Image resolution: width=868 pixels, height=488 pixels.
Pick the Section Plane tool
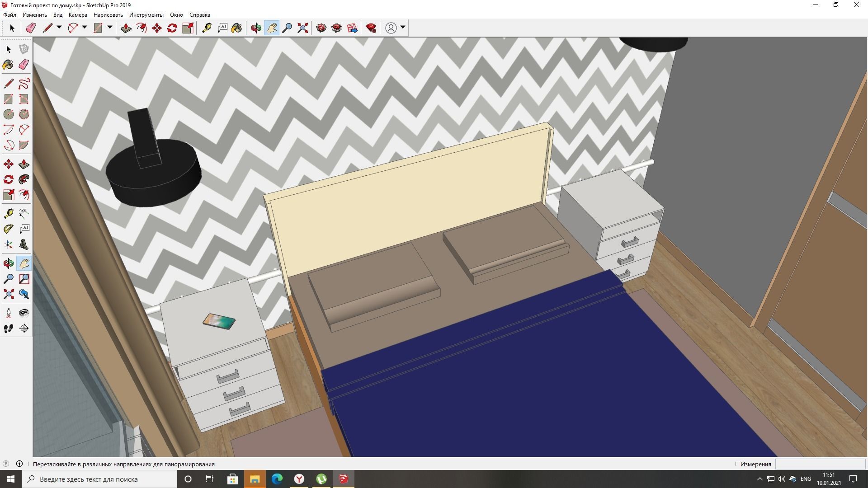(x=24, y=328)
